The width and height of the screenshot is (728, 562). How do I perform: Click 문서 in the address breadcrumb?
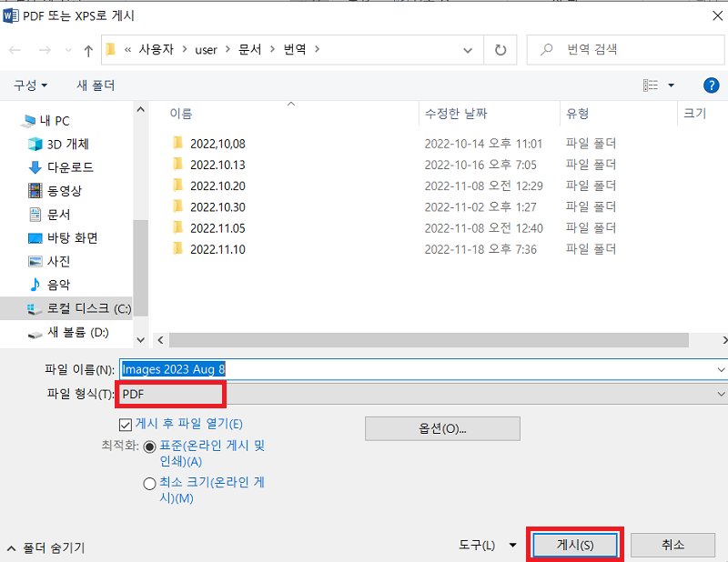point(249,49)
